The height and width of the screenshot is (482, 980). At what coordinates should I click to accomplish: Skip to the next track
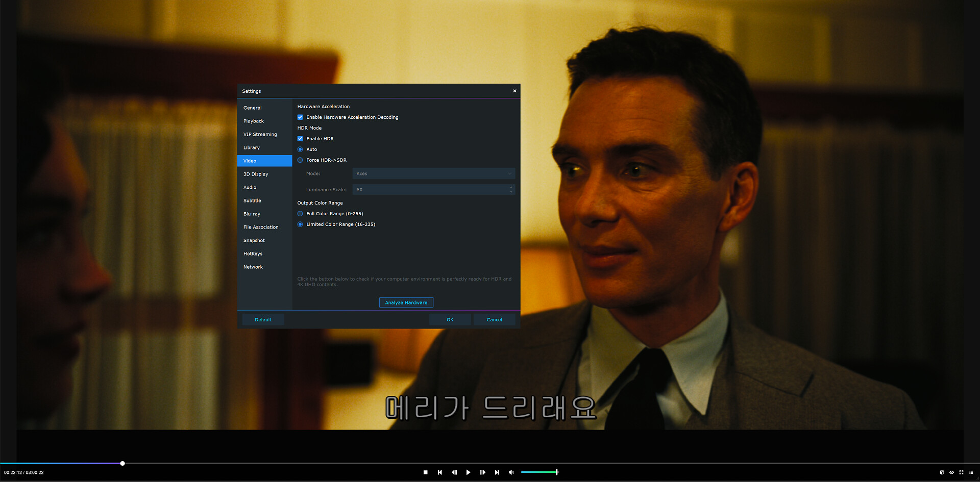[x=497, y=472]
